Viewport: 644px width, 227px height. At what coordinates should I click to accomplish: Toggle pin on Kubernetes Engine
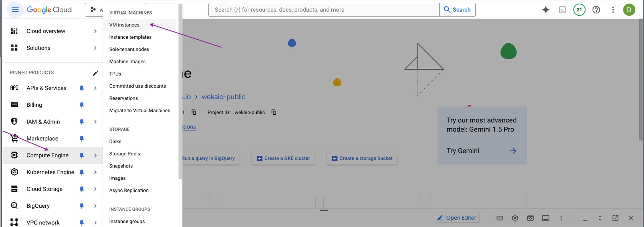click(82, 172)
